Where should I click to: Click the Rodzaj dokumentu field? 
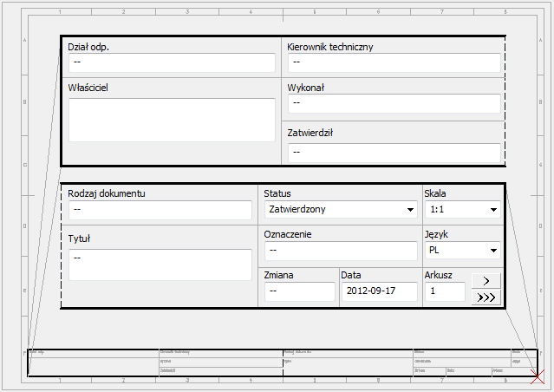click(x=160, y=209)
